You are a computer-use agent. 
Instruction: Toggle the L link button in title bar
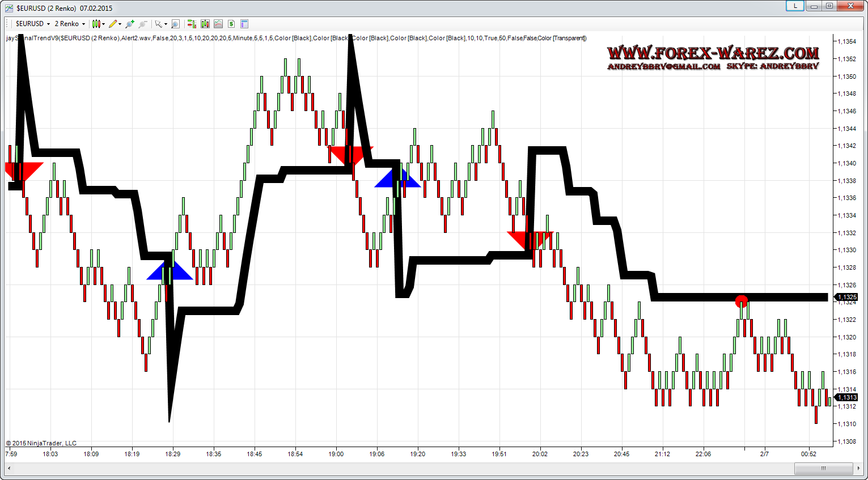point(795,6)
